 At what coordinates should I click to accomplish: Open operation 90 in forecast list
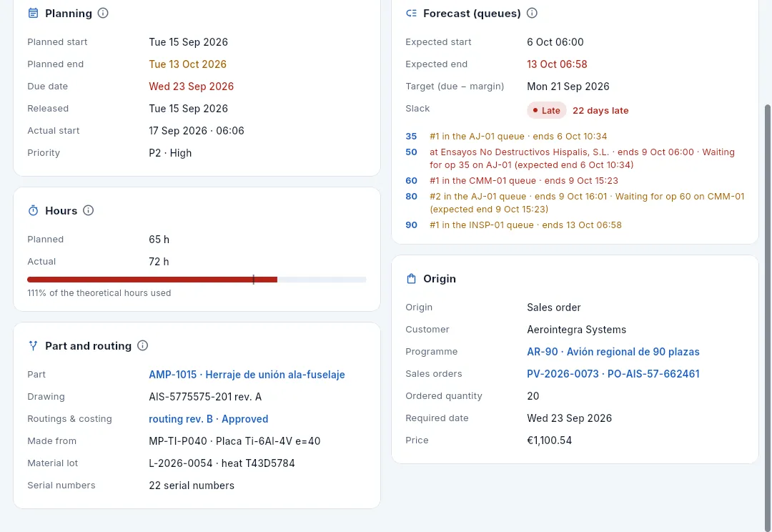click(x=411, y=225)
